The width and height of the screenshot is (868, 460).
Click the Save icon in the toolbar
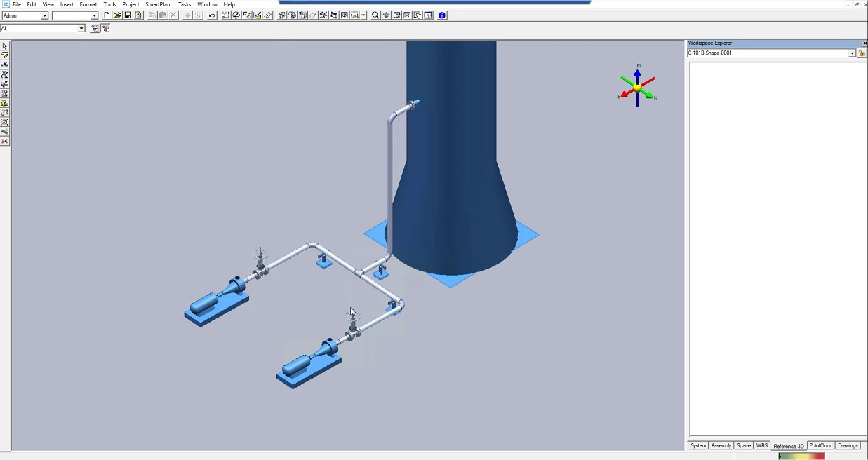point(128,15)
